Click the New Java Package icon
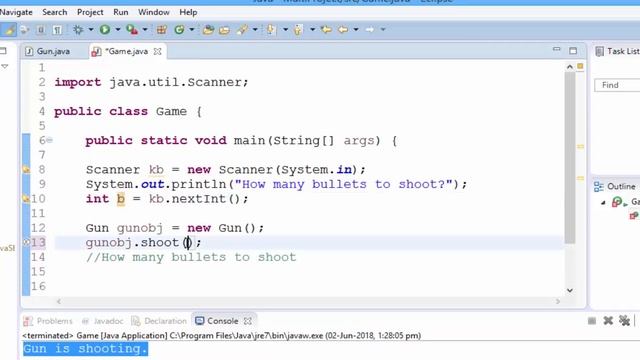This screenshot has width=640, height=360. (162, 29)
